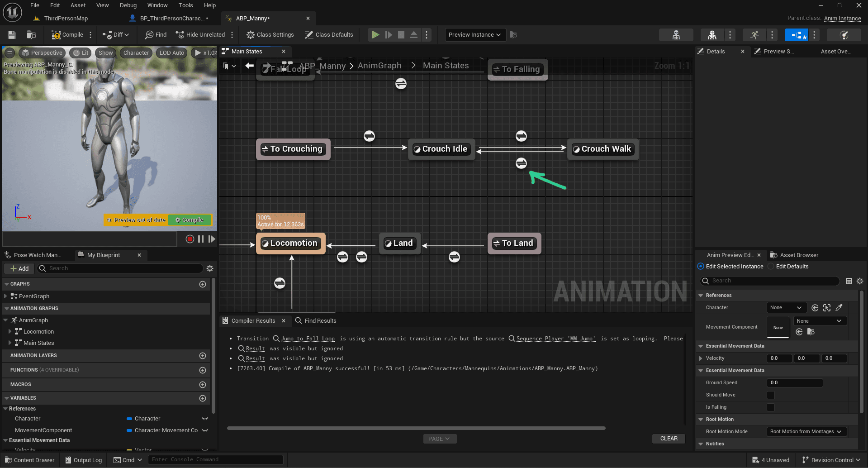The width and height of the screenshot is (868, 468).
Task: Click the Browse to asset icon in the toolbar
Action: click(31, 35)
